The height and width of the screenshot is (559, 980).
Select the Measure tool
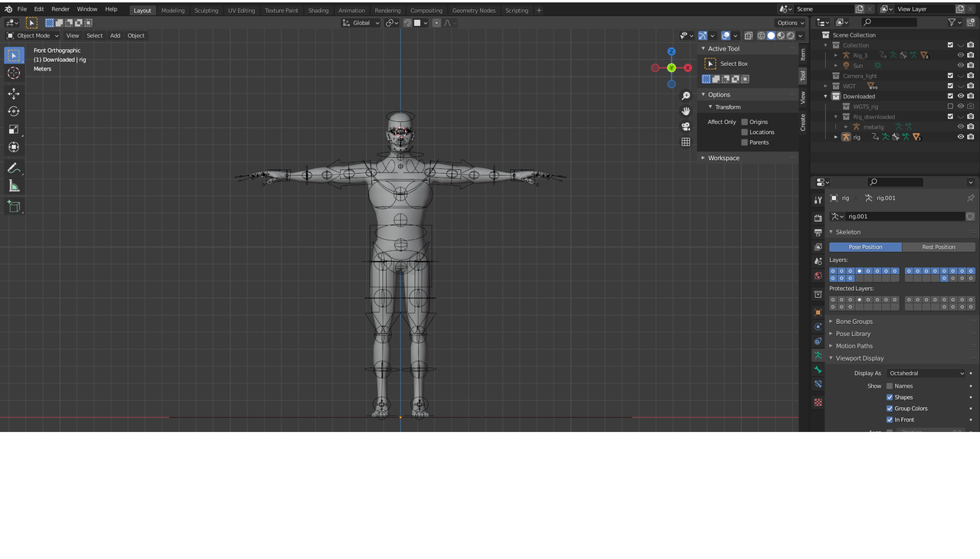(x=14, y=186)
